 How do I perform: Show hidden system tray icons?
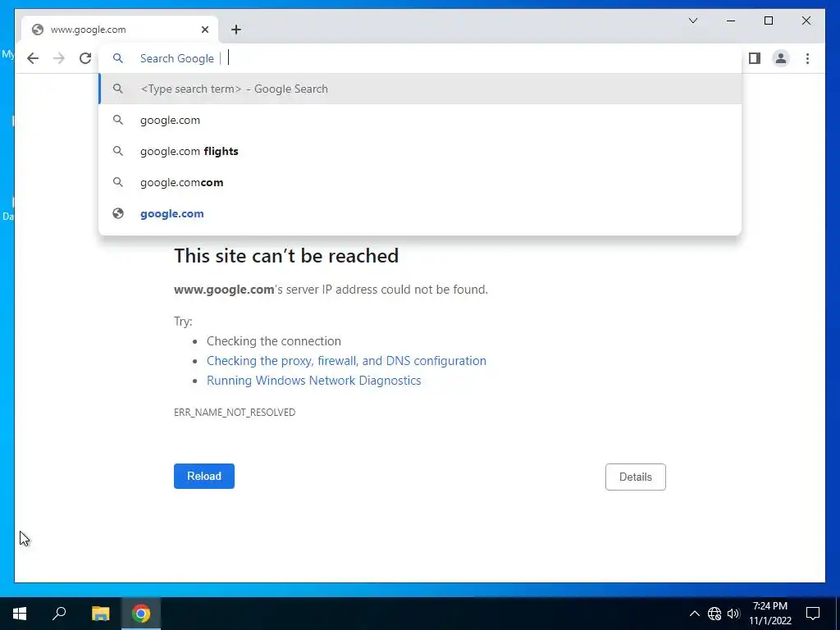point(694,614)
